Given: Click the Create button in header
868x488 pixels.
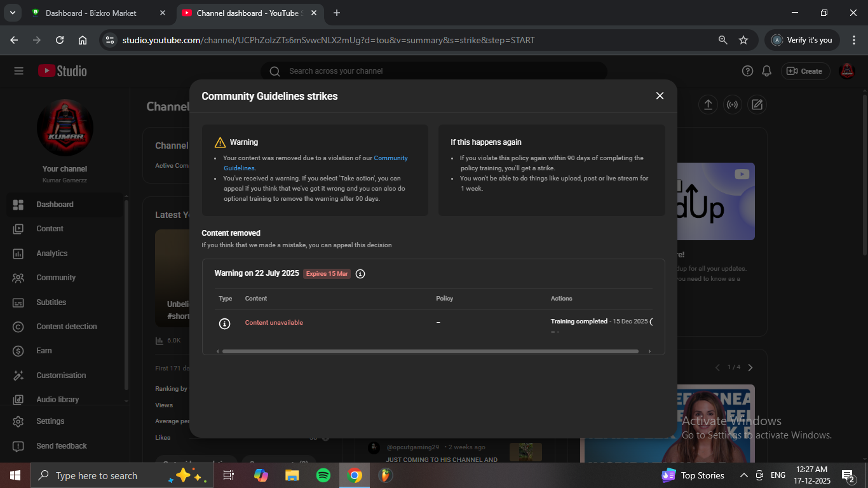Looking at the screenshot, I should [804, 71].
